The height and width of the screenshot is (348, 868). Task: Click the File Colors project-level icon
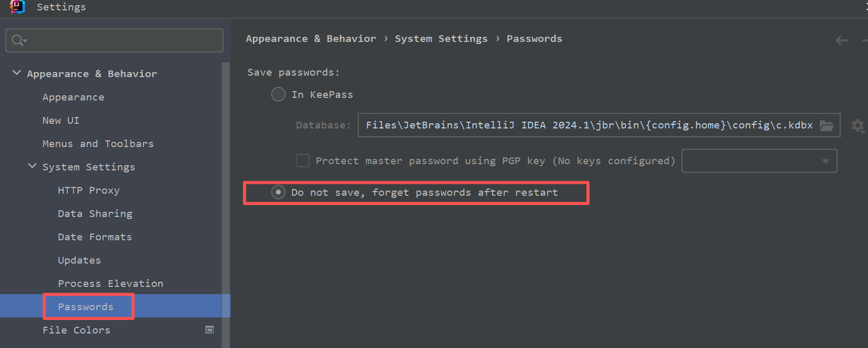[x=210, y=330]
